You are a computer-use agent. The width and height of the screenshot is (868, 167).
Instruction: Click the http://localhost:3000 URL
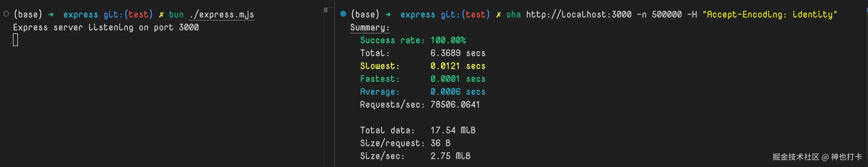579,14
